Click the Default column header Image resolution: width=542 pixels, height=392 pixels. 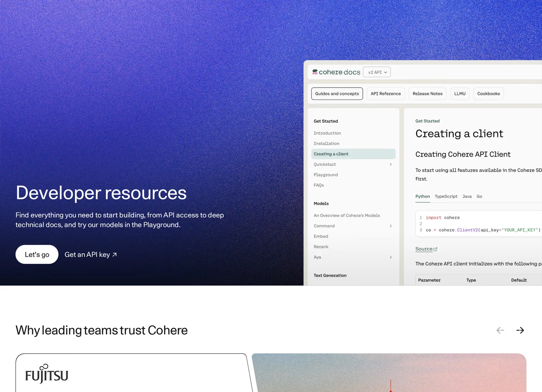point(519,280)
